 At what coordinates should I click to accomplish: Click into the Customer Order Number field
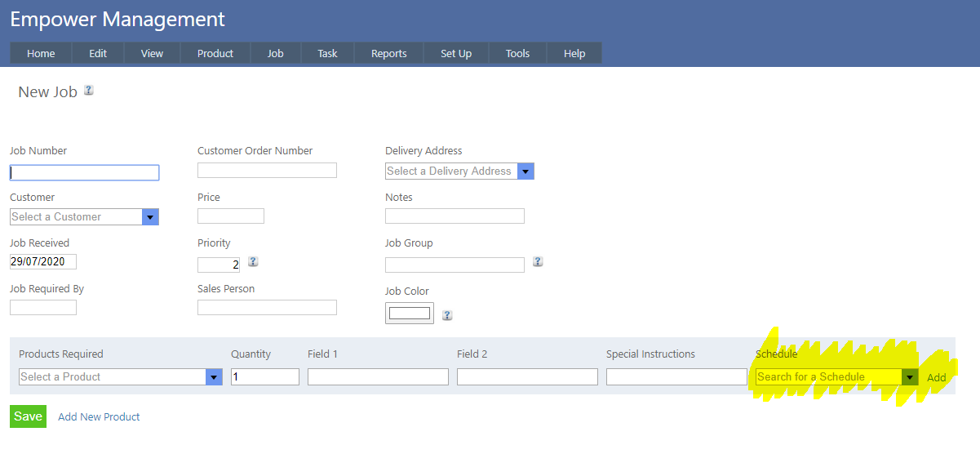click(267, 171)
